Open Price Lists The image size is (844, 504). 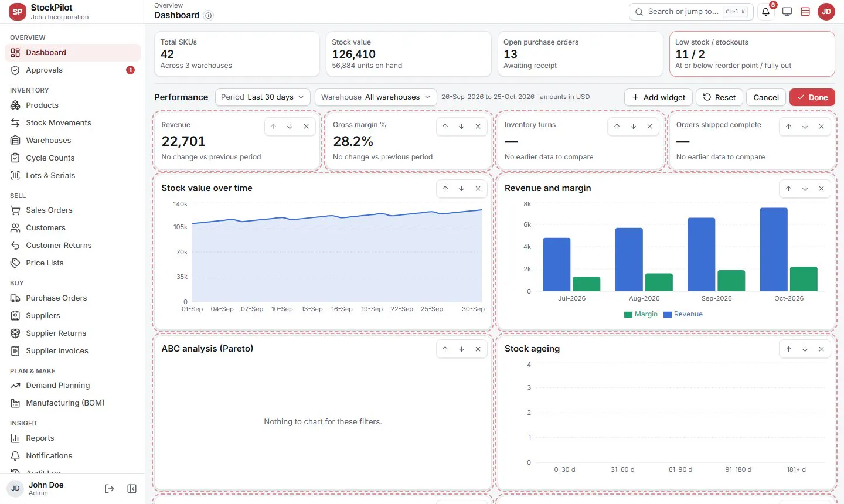point(73,263)
